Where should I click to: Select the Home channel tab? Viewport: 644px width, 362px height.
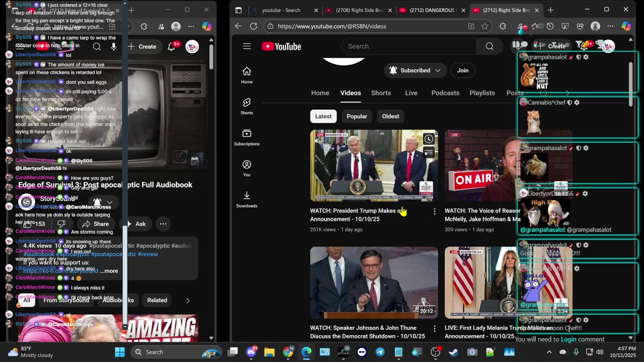click(x=320, y=93)
